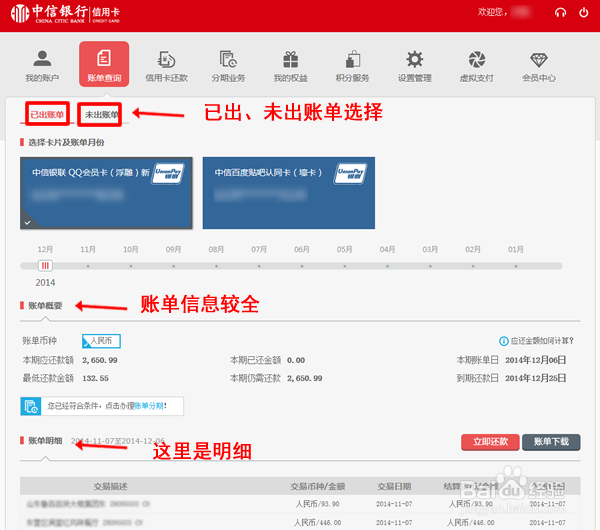Viewport: 600px width, 530px height.
Task: Open 积分服务 points service icon
Action: coord(352,65)
